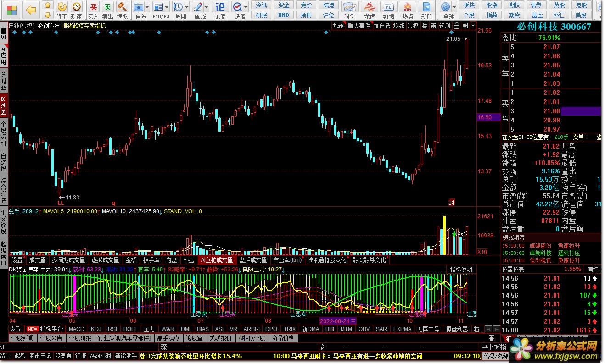Expand the 选股 dropdown arrow

click(246, 7)
